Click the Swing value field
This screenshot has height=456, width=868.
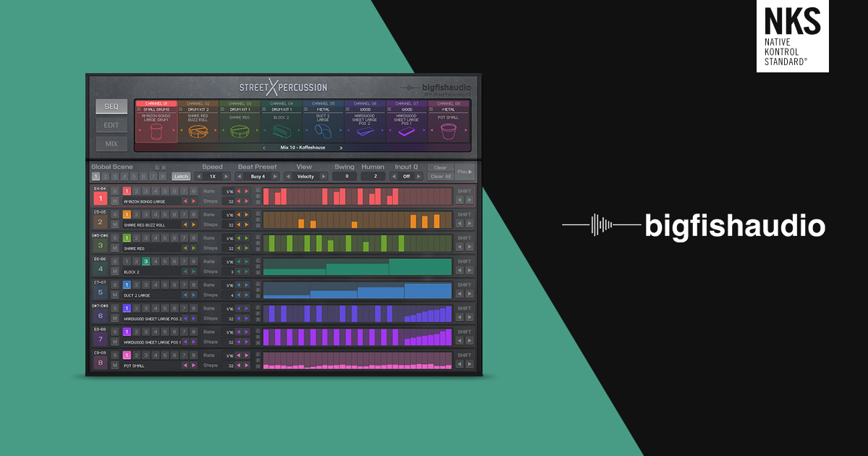(x=345, y=176)
